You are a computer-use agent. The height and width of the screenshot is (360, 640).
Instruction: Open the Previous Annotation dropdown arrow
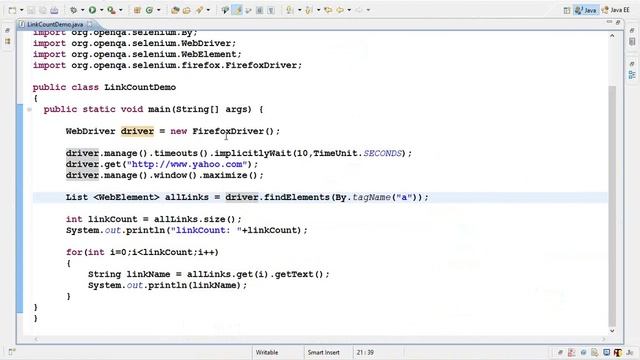click(x=318, y=10)
